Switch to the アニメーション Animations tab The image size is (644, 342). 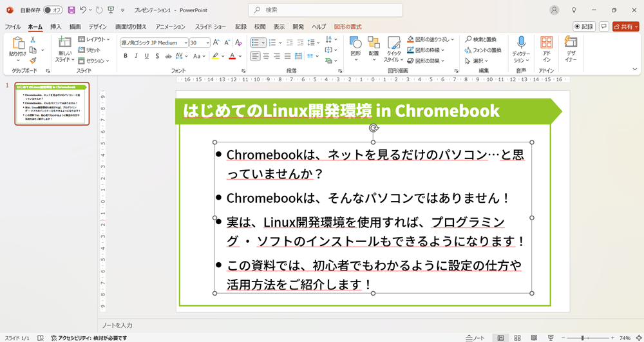pyautogui.click(x=171, y=26)
